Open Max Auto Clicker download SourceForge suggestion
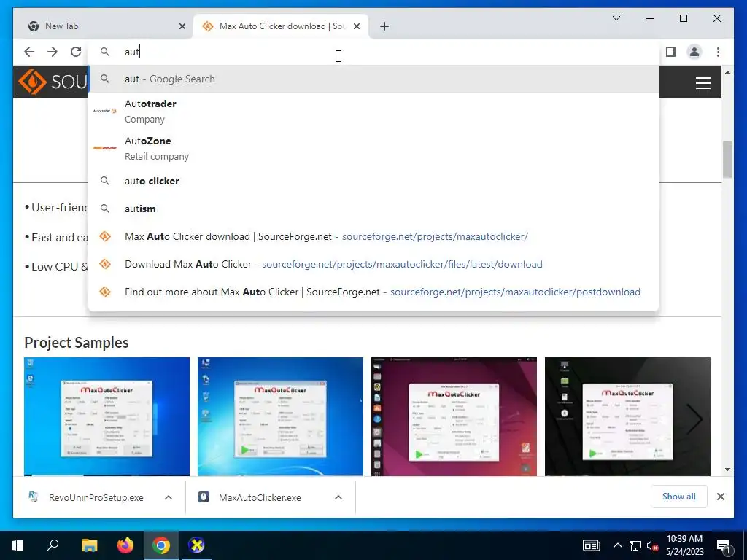This screenshot has height=560, width=747. pos(373,236)
